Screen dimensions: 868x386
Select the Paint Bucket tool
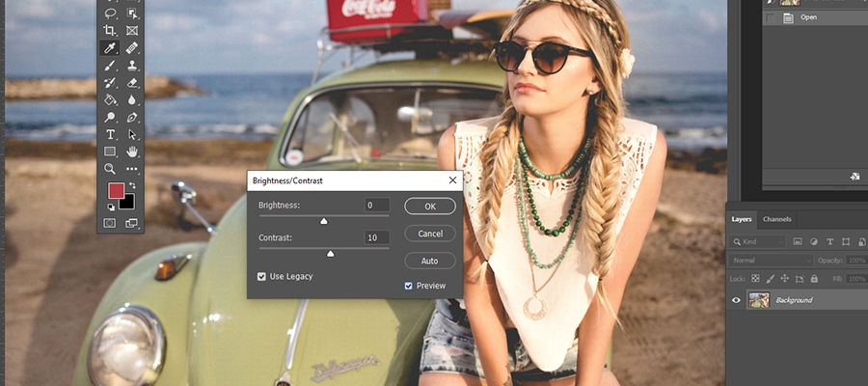(110, 99)
